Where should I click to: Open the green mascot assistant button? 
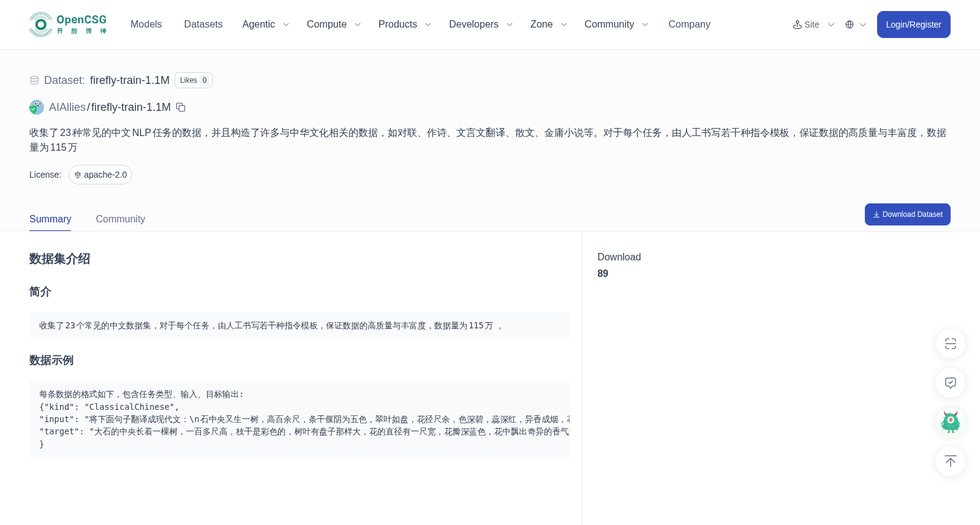tap(951, 422)
